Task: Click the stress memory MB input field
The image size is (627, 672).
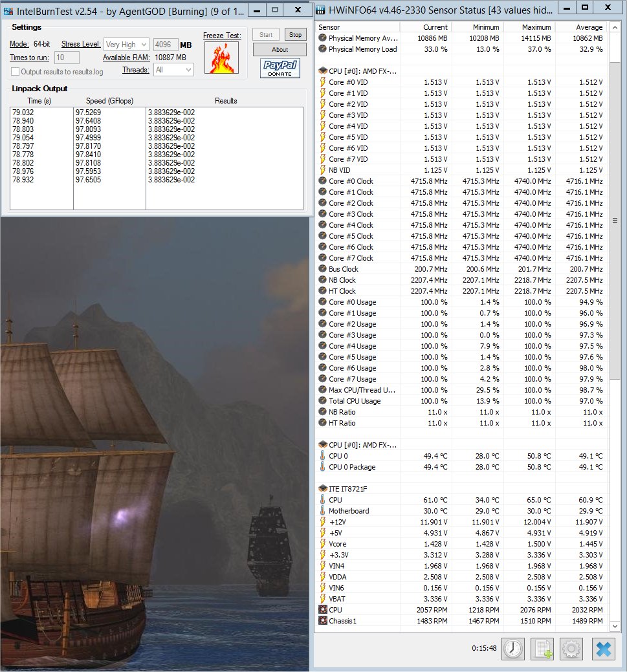Action: coord(165,44)
